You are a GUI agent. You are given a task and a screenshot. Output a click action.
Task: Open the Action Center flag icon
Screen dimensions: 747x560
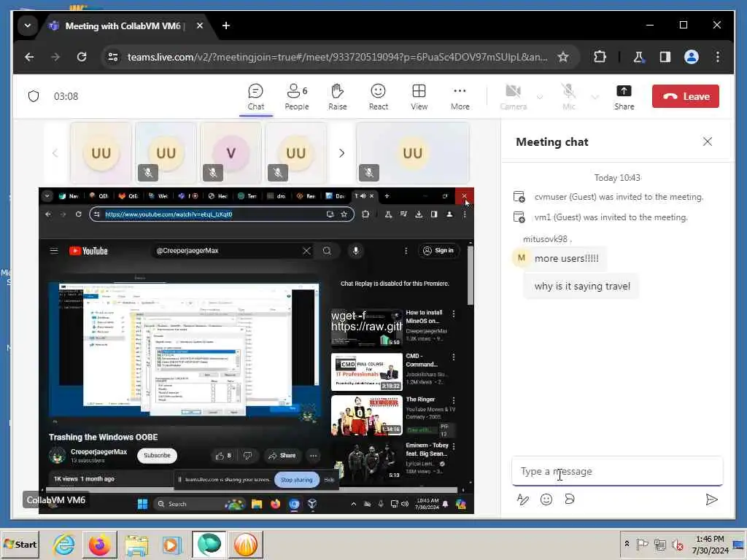[x=642, y=544]
